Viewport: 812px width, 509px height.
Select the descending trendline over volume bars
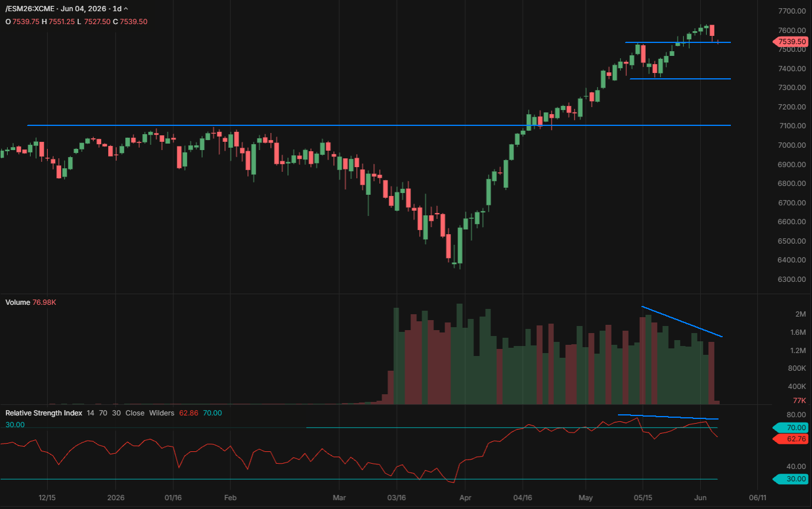click(x=682, y=322)
